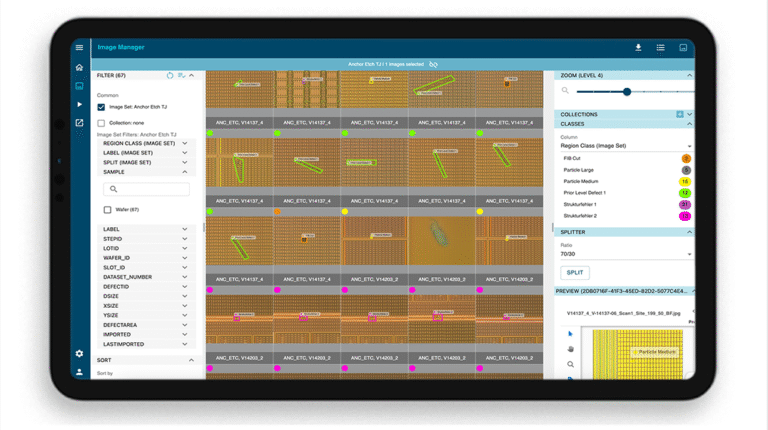Open the hamburger navigation menu
The height and width of the screenshot is (430, 768).
point(79,47)
